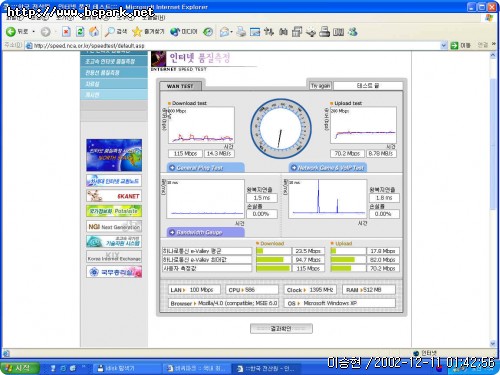Viewport: 500px width, 375px height.
Task: Click the Back navigation arrow icon
Action: pyautogui.click(x=11, y=32)
